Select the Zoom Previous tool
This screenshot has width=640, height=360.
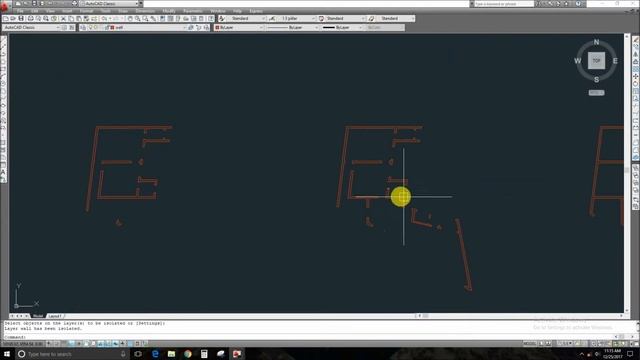(x=153, y=18)
